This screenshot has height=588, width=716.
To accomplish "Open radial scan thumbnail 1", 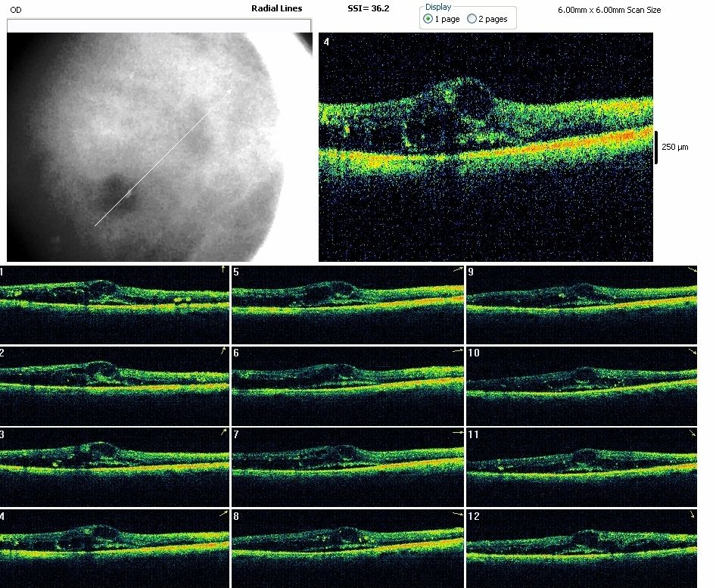I will 114,304.
